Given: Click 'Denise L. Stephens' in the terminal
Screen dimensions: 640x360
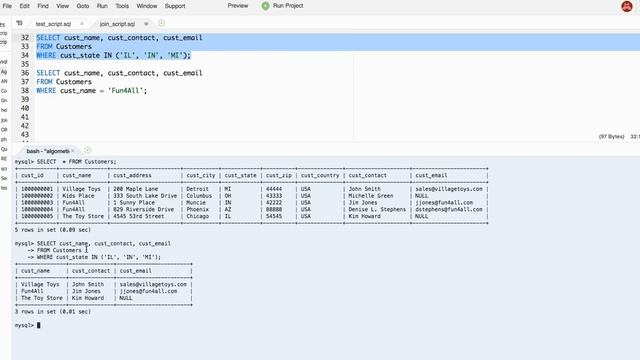Looking at the screenshot, I should 377,209.
